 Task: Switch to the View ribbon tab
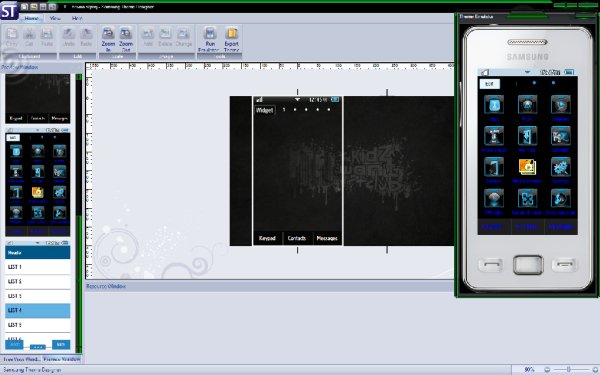(55, 18)
